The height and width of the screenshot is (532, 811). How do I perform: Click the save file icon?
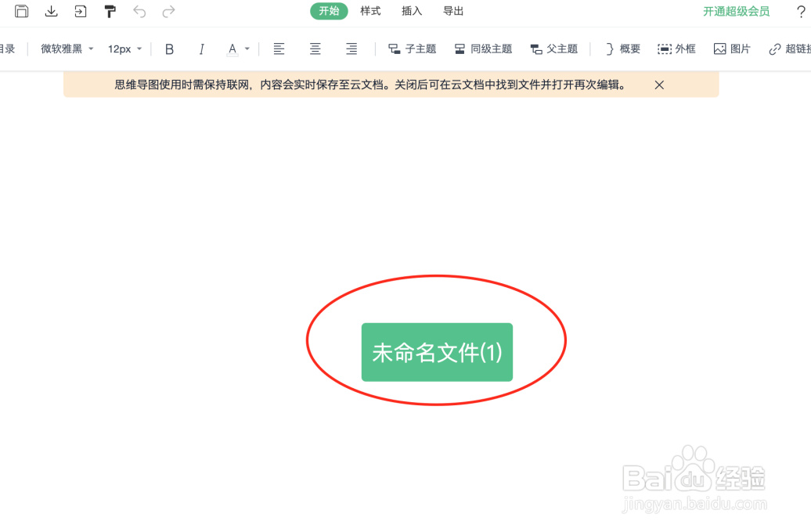pyautogui.click(x=22, y=11)
